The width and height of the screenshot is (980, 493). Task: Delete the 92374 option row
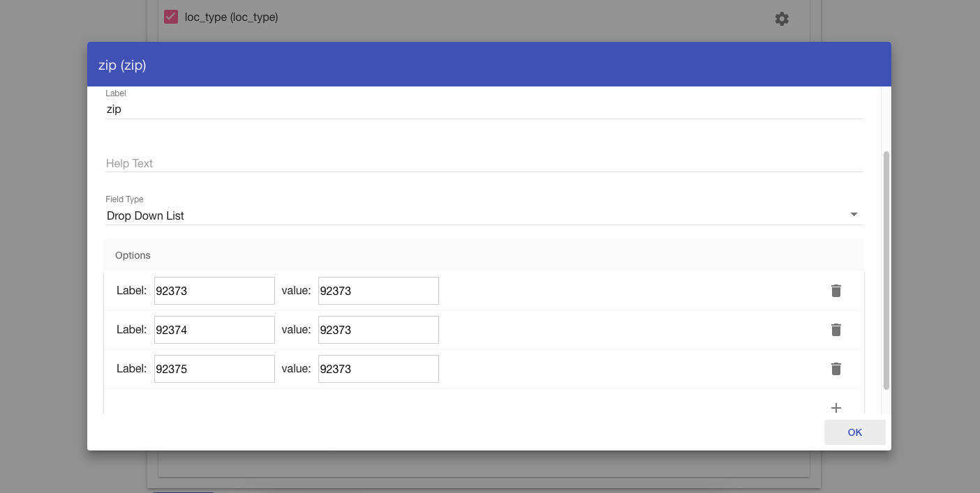(836, 330)
